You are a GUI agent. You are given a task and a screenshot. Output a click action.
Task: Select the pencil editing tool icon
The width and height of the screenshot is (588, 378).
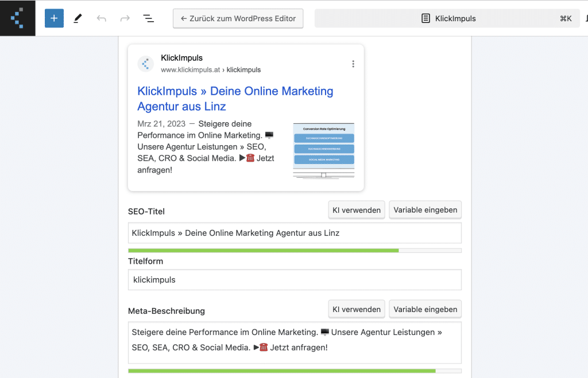pyautogui.click(x=78, y=18)
